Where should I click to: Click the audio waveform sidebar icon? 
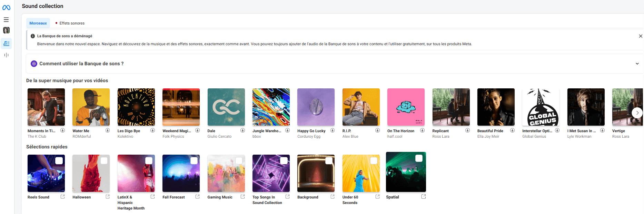click(x=6, y=55)
